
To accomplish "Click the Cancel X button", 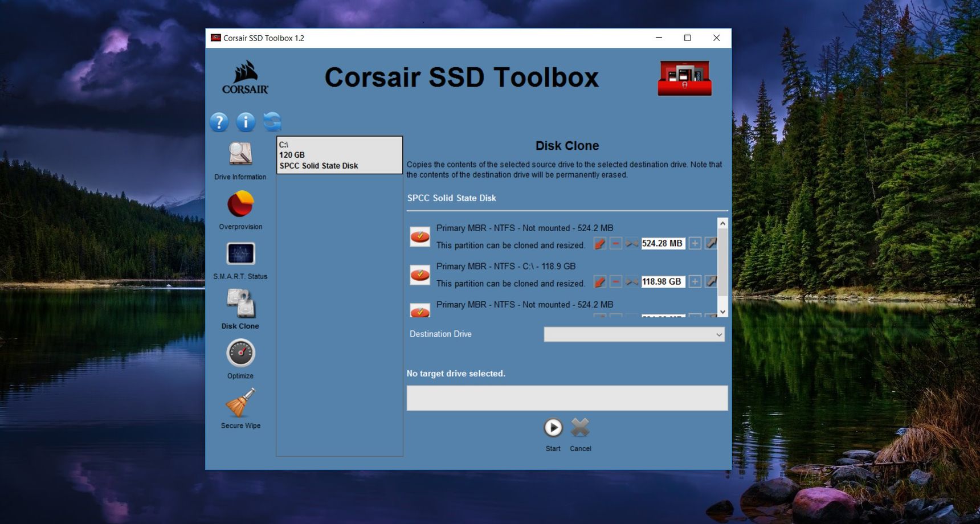I will point(580,428).
